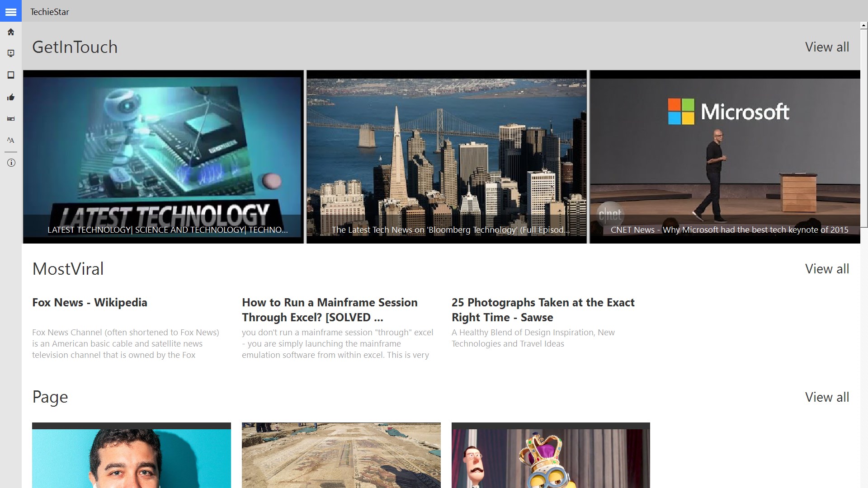Open the hamburger navigation menu

[11, 12]
